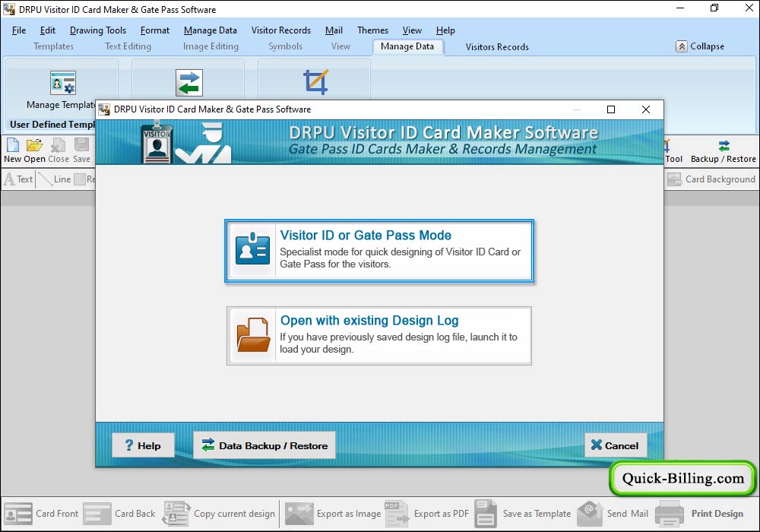Select the Manage Data ribbon tab
This screenshot has width=760, height=532.
tap(407, 46)
